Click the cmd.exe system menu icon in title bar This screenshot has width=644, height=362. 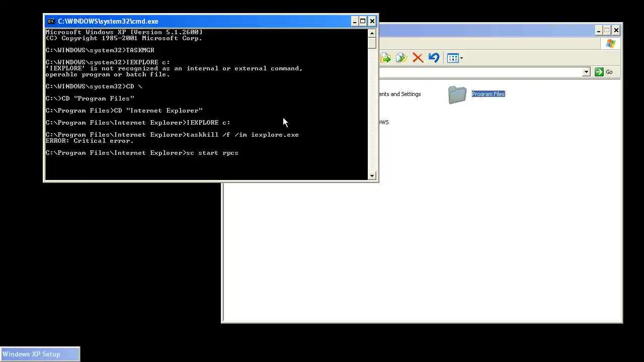pos(51,21)
